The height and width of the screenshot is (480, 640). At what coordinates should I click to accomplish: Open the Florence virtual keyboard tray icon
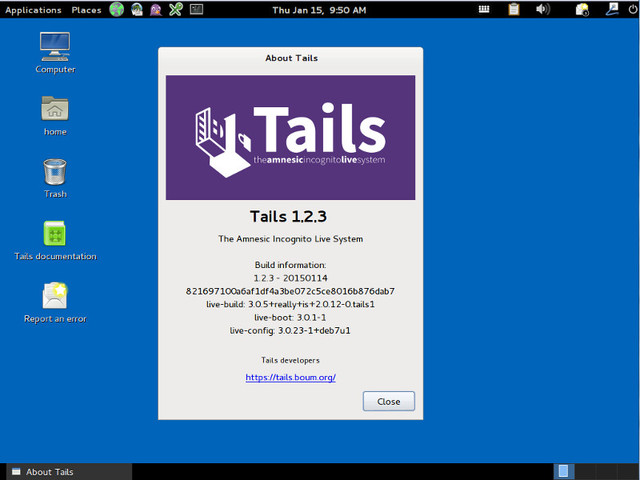484,9
